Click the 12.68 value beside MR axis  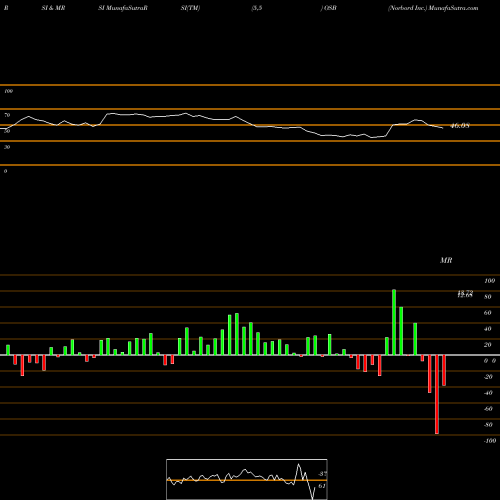pyautogui.click(x=465, y=295)
